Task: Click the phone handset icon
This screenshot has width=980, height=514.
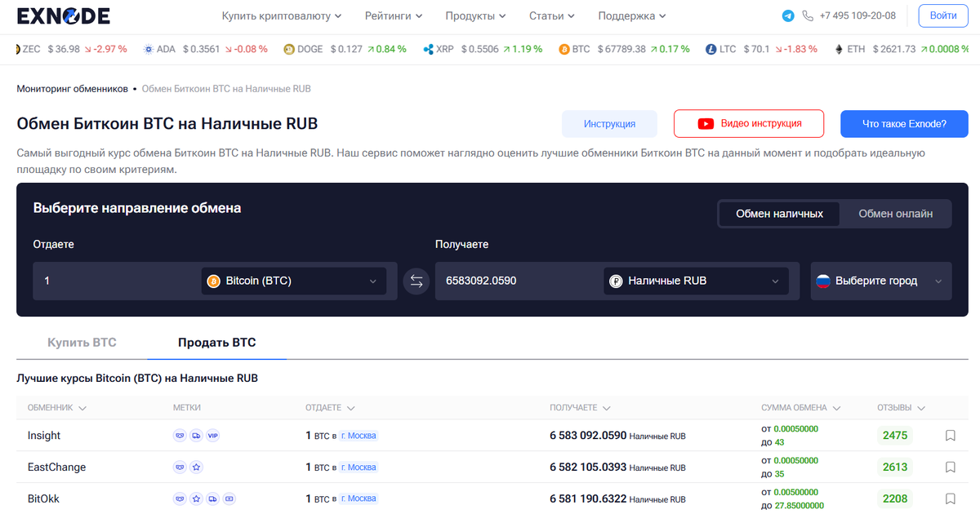Action: coord(808,16)
